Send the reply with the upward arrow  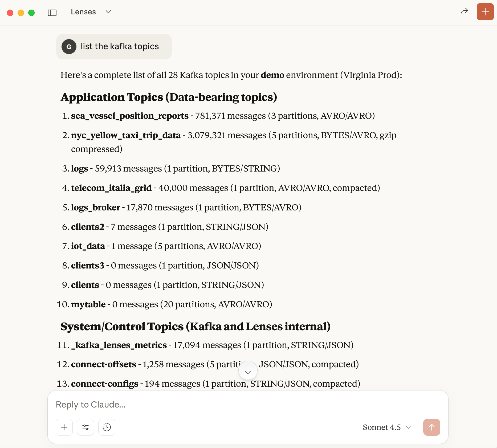(x=431, y=427)
